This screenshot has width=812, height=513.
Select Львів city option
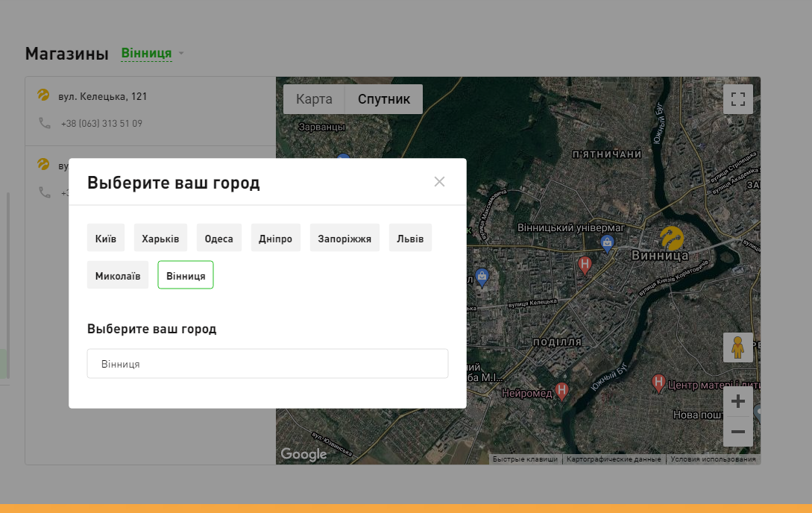click(410, 238)
